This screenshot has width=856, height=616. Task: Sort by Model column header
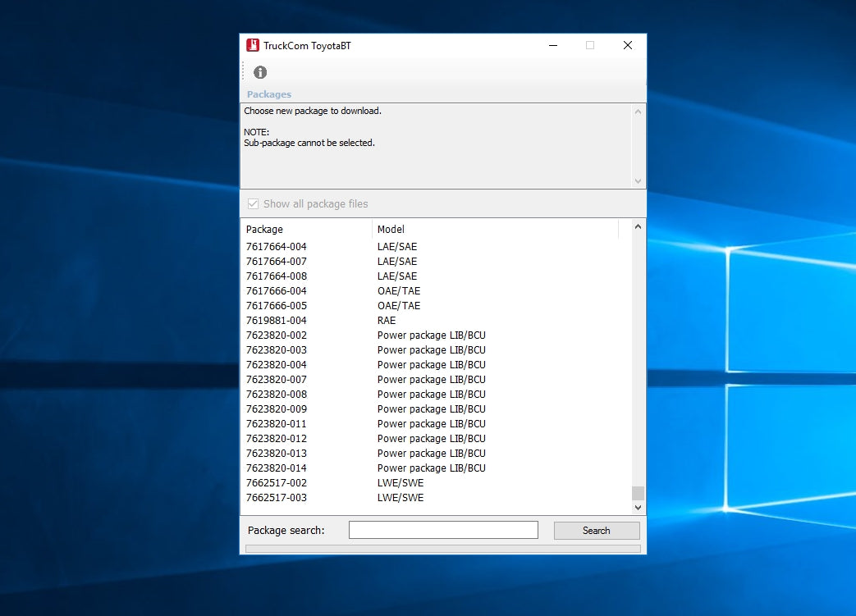tap(495, 230)
